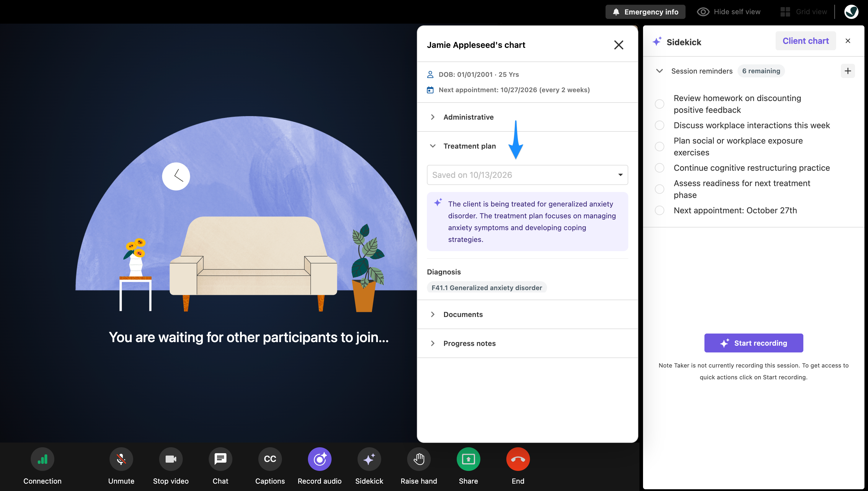Screen dimensions: 868x491
Task: Click the Diagnosis heading
Action: click(444, 272)
